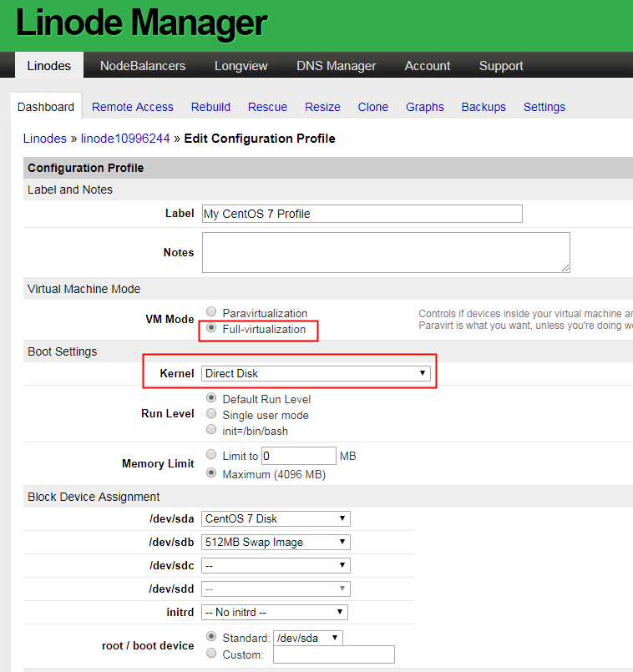Go to Clone sub-tab

pyautogui.click(x=373, y=107)
